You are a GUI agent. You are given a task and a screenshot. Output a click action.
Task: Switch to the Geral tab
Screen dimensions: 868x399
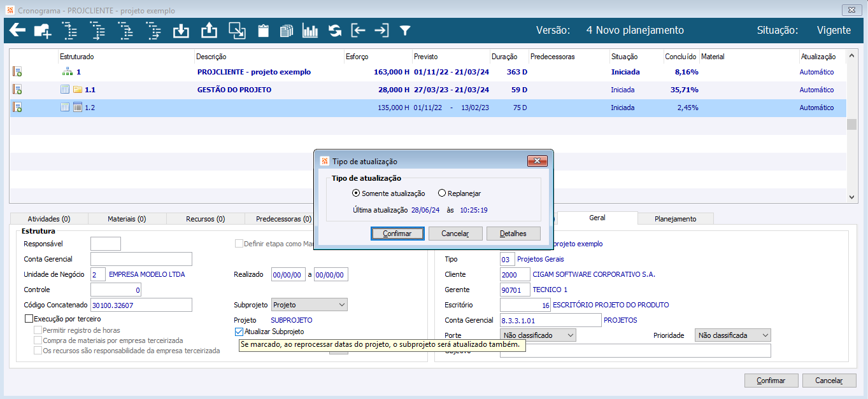coord(597,218)
